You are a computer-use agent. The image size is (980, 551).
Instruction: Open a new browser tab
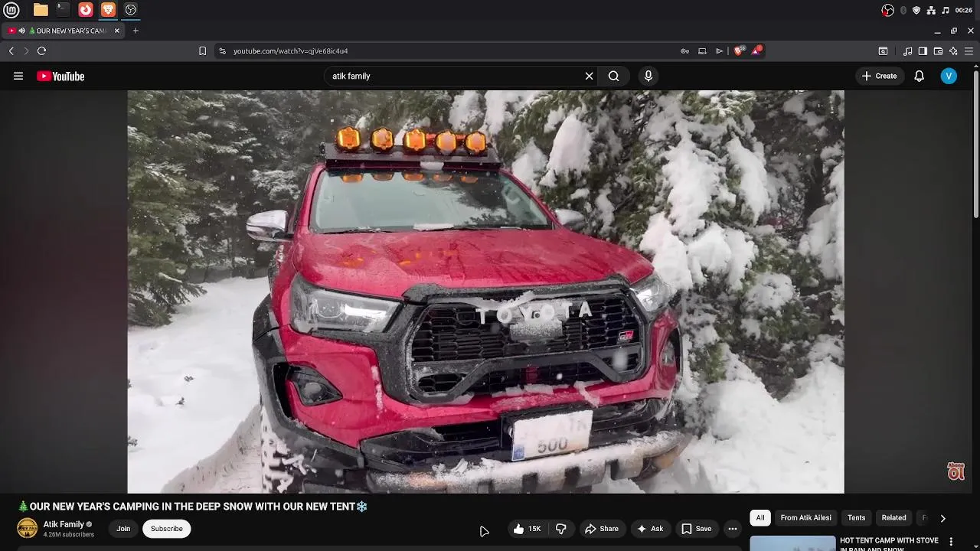136,31
